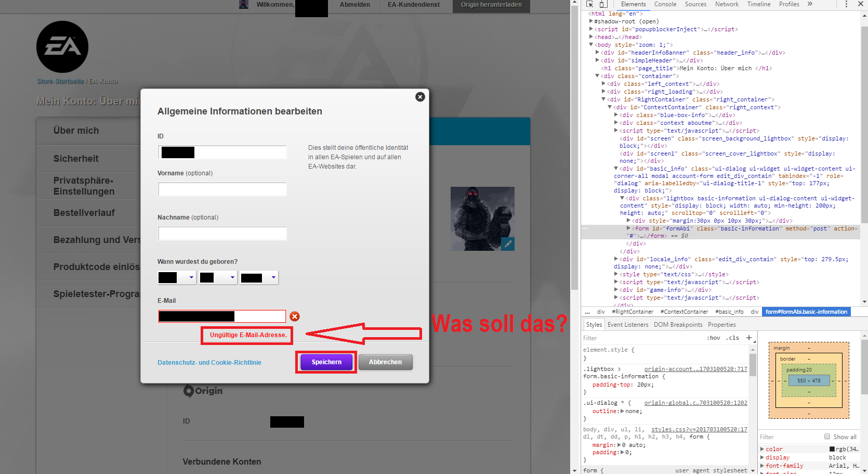Toggle the device toolbar icon
The image size is (868, 474).
coord(603,4)
